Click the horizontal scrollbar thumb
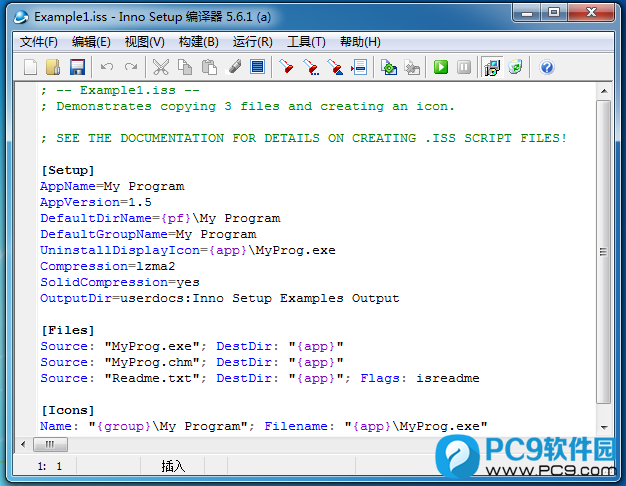Image resolution: width=626 pixels, height=486 pixels. click(x=50, y=444)
